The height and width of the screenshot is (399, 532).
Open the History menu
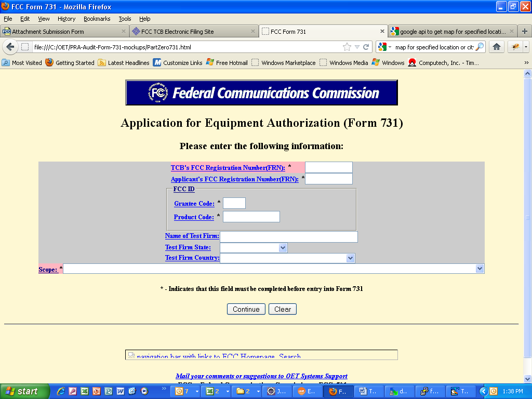(x=66, y=19)
